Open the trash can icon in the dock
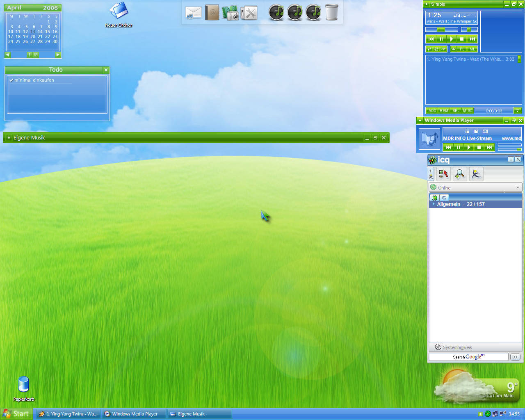 point(332,12)
